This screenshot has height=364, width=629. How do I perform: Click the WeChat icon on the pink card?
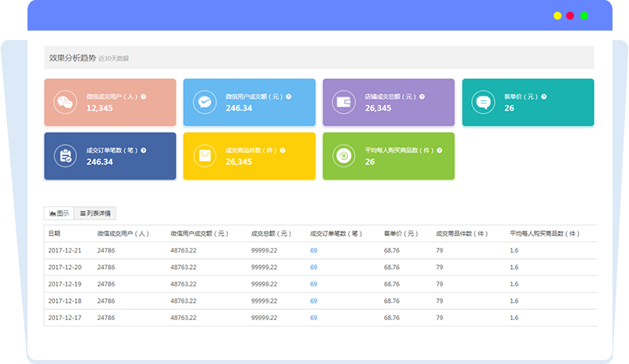pos(64,102)
